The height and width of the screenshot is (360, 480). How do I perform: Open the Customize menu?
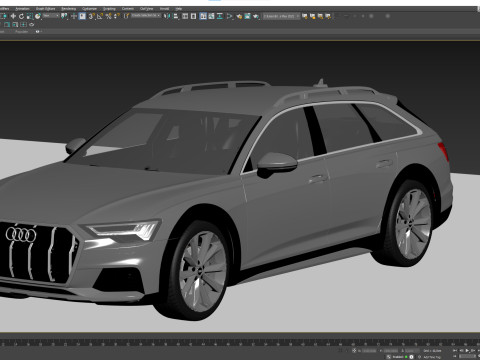pyautogui.click(x=89, y=9)
